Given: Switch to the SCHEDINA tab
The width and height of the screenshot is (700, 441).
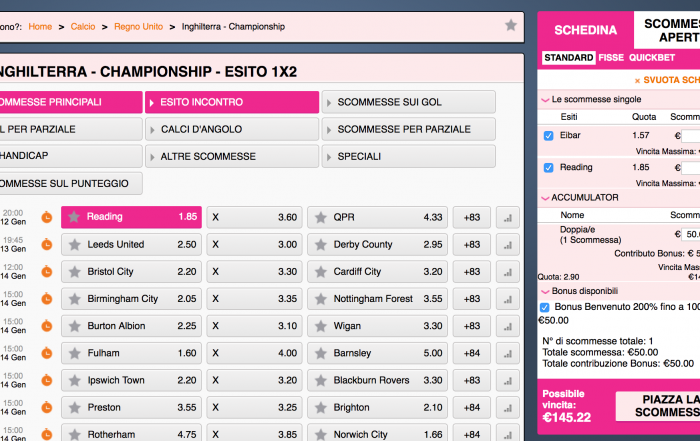Looking at the screenshot, I should point(585,30).
